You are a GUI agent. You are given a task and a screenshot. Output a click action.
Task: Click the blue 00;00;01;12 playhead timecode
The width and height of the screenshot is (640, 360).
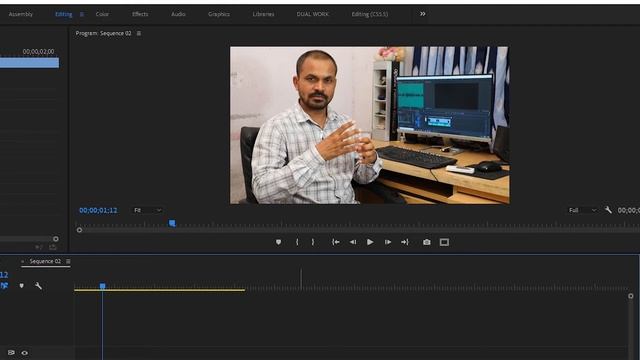tap(98, 210)
